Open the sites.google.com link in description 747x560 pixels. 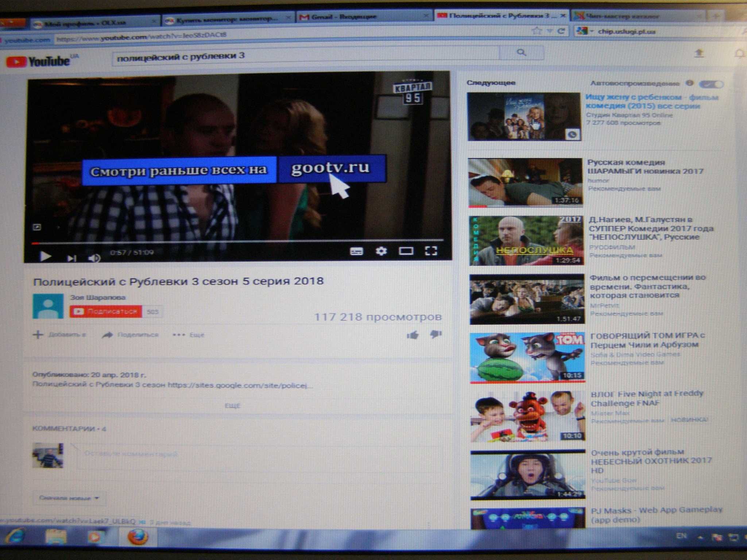(240, 385)
